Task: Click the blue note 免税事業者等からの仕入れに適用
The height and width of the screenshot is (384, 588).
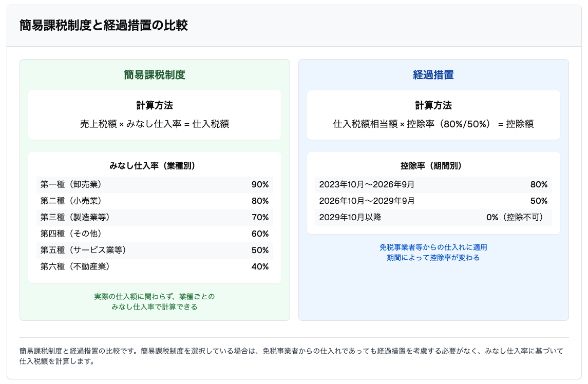Action: click(433, 247)
